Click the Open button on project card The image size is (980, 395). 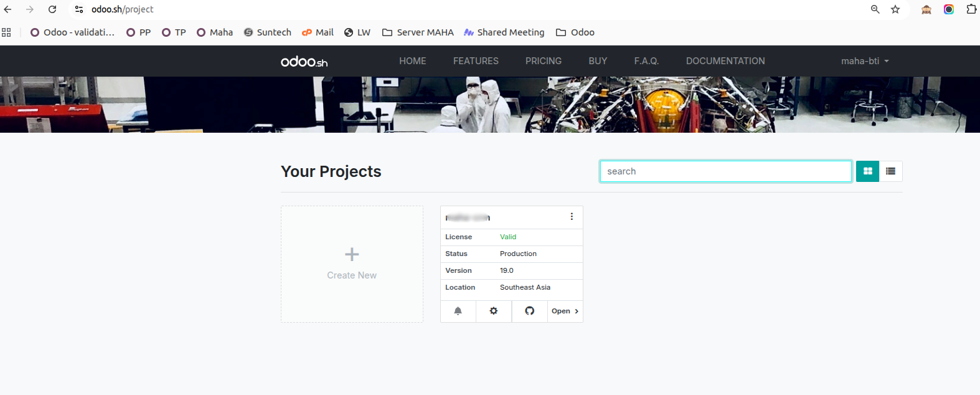pos(565,311)
